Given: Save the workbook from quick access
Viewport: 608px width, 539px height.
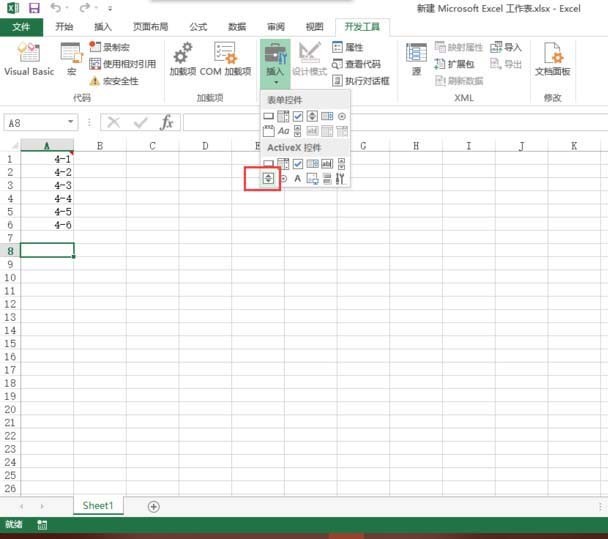Looking at the screenshot, I should pyautogui.click(x=35, y=8).
